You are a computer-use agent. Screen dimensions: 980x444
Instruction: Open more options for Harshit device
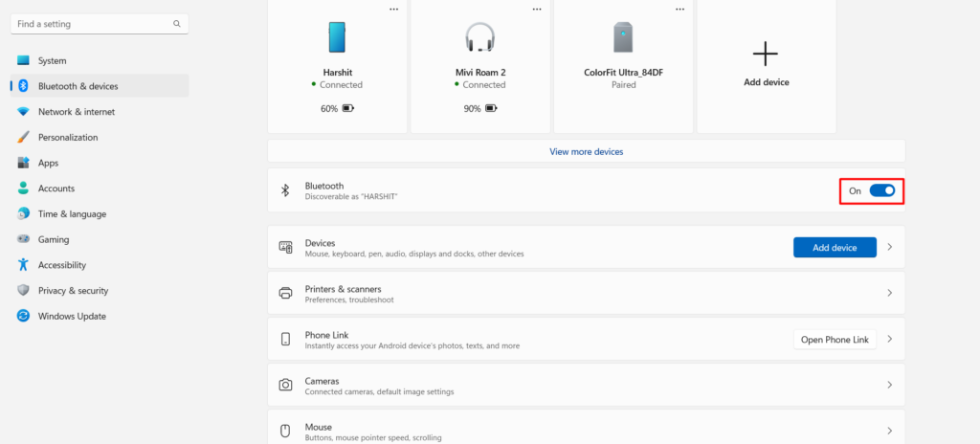click(x=393, y=9)
